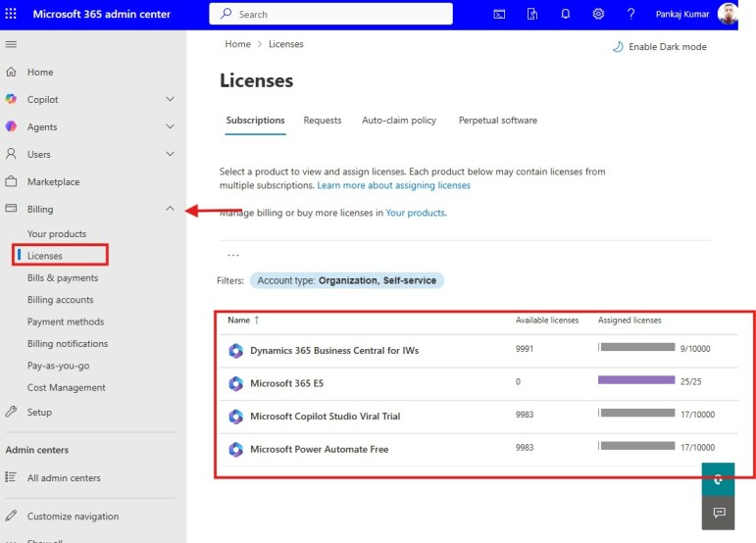Click the Users person icon
756x543 pixels.
pyautogui.click(x=11, y=154)
